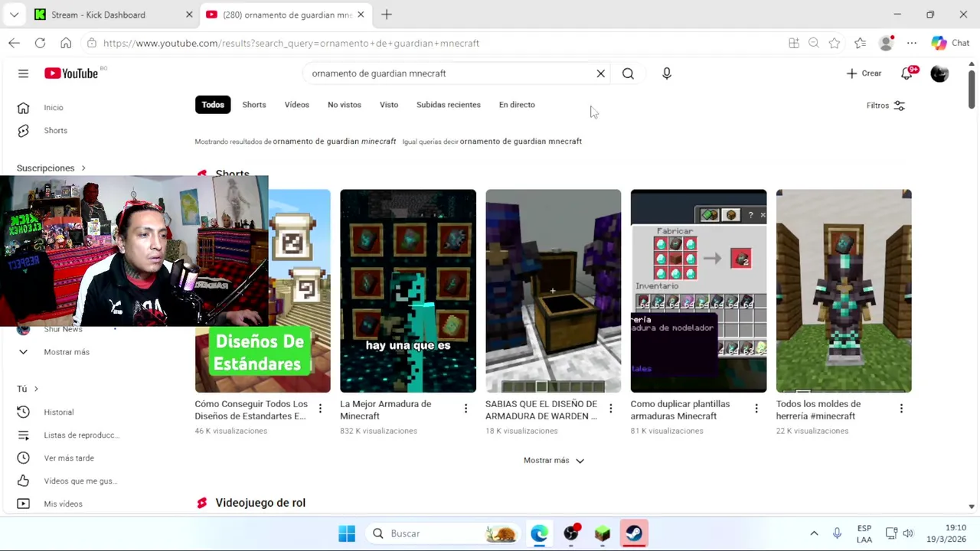Open the browser profile button
980x551 pixels.
[887, 44]
